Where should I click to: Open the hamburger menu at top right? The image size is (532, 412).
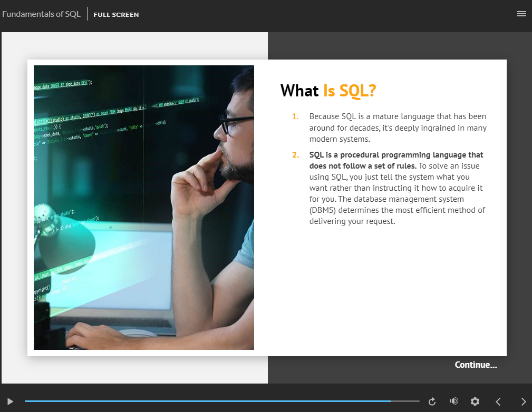[x=521, y=14]
